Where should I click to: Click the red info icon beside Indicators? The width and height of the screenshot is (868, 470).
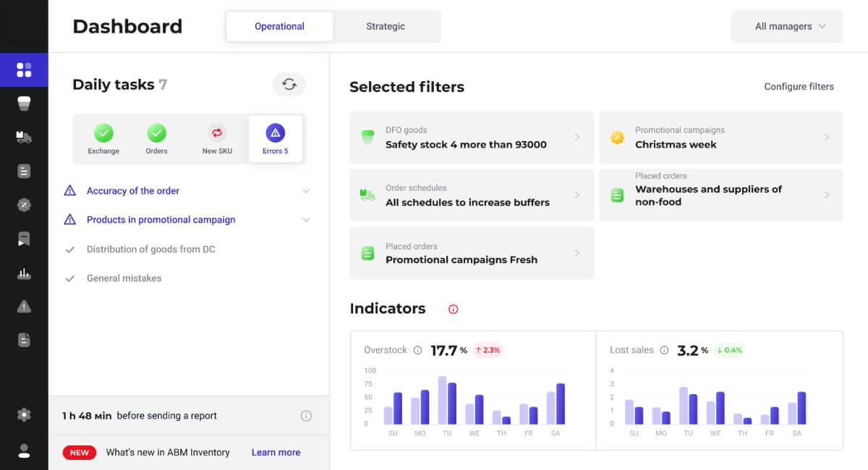pos(454,309)
